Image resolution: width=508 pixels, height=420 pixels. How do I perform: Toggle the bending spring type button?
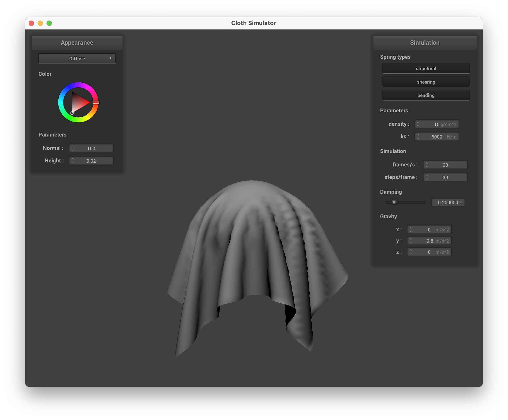tap(426, 95)
